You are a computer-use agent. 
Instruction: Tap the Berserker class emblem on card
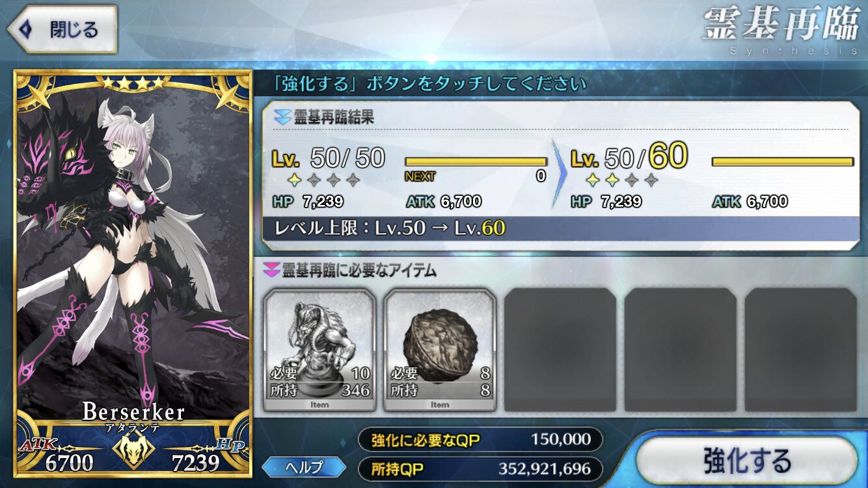coord(134,450)
